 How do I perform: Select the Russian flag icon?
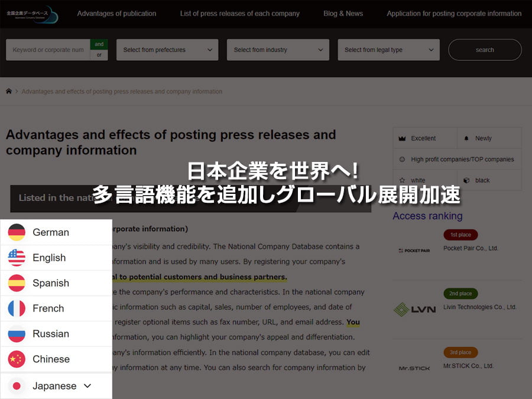(16, 333)
